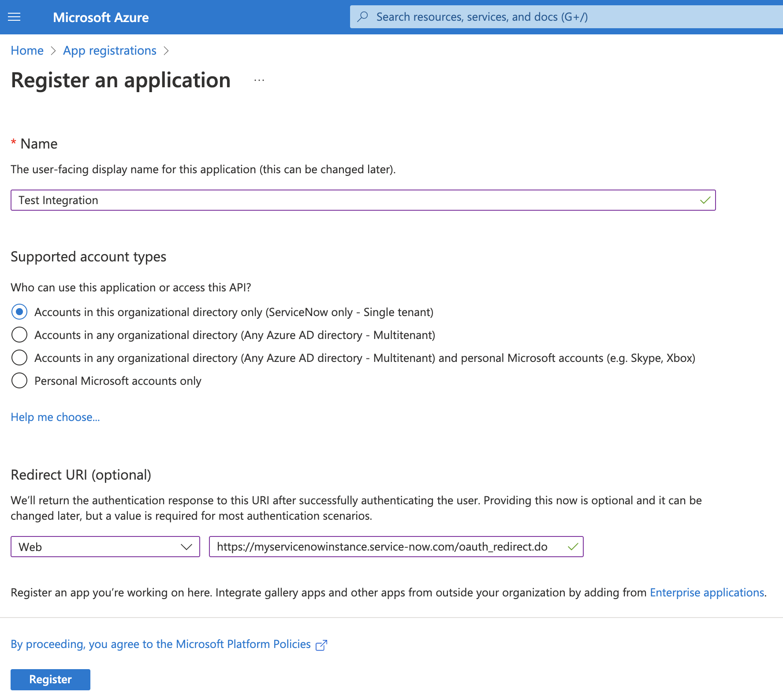Focus the Search resources, services, and docs box

tap(567, 17)
